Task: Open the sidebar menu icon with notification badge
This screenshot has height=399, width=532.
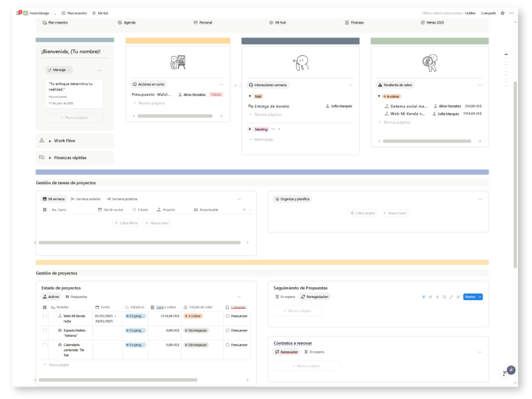Action: pyautogui.click(x=19, y=13)
